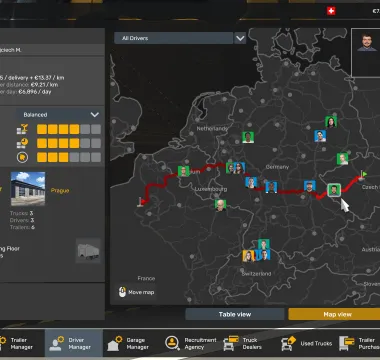Select blue-background driver above the green one in eastern Germany
This screenshot has height=360, width=380.
(320, 136)
